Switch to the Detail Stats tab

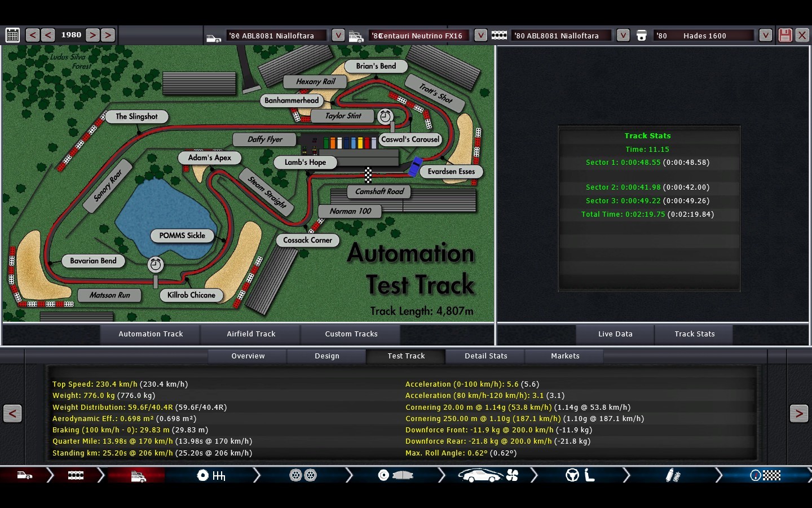tap(486, 356)
